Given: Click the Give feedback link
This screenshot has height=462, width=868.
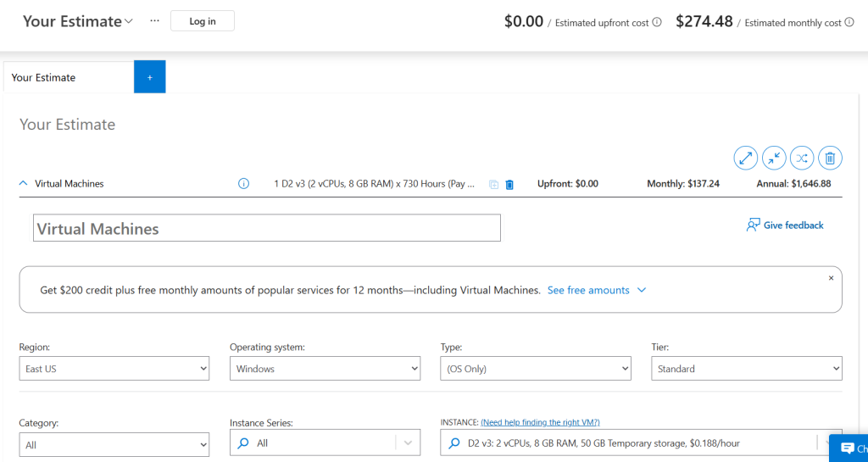Looking at the screenshot, I should 793,225.
